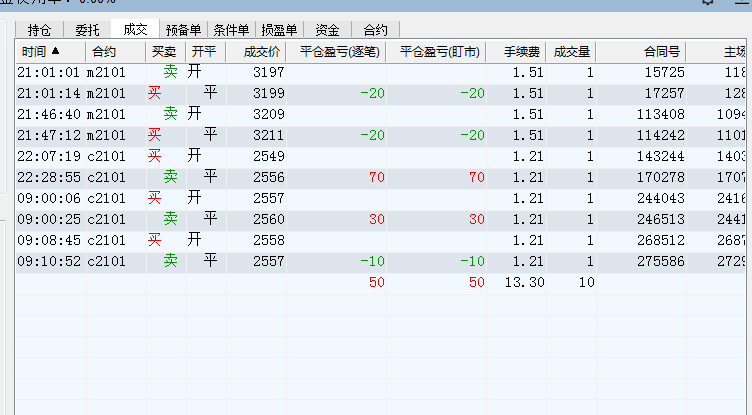The image size is (752, 415).
Task: Click contract number 170278
Action: click(x=660, y=178)
